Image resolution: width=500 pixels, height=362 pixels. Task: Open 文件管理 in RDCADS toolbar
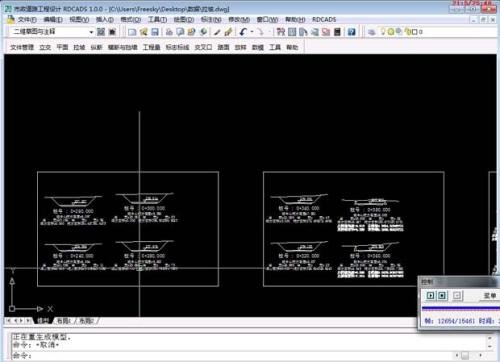(22, 47)
